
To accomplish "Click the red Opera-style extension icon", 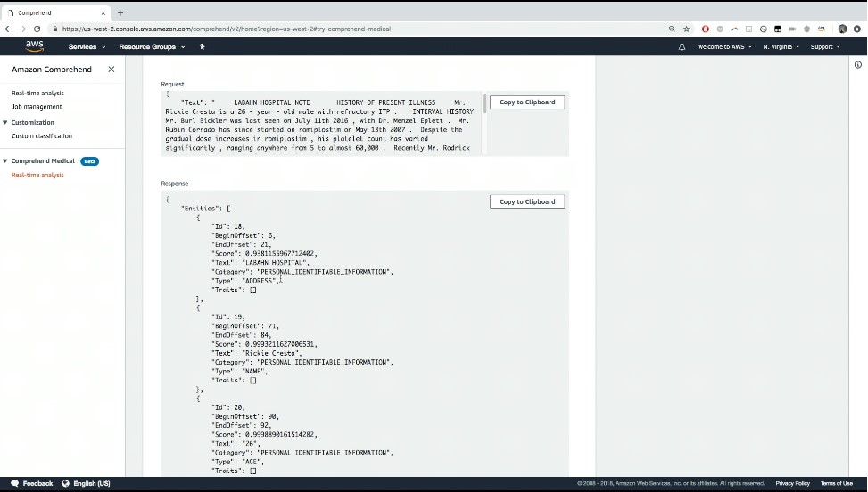I will pos(706,29).
